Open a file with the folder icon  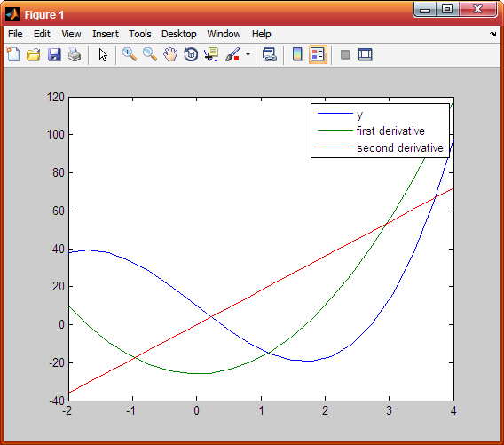[x=34, y=54]
